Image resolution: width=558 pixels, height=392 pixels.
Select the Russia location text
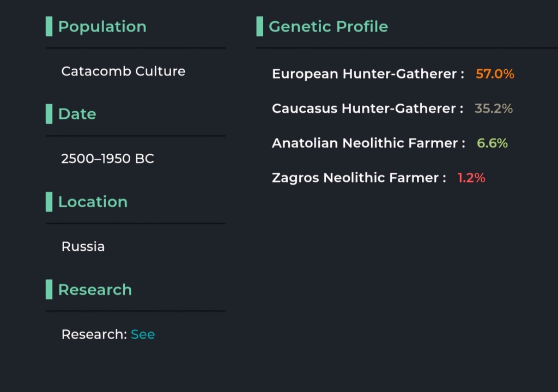83,246
